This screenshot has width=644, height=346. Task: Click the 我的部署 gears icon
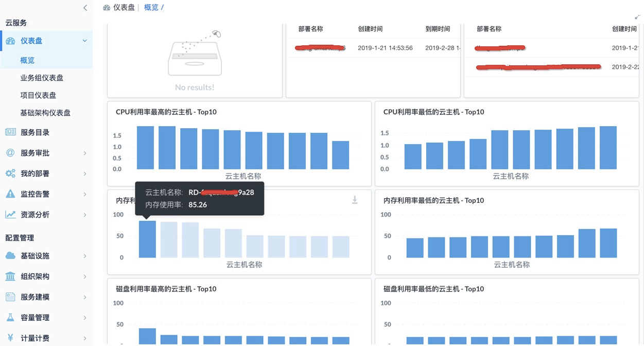10,174
